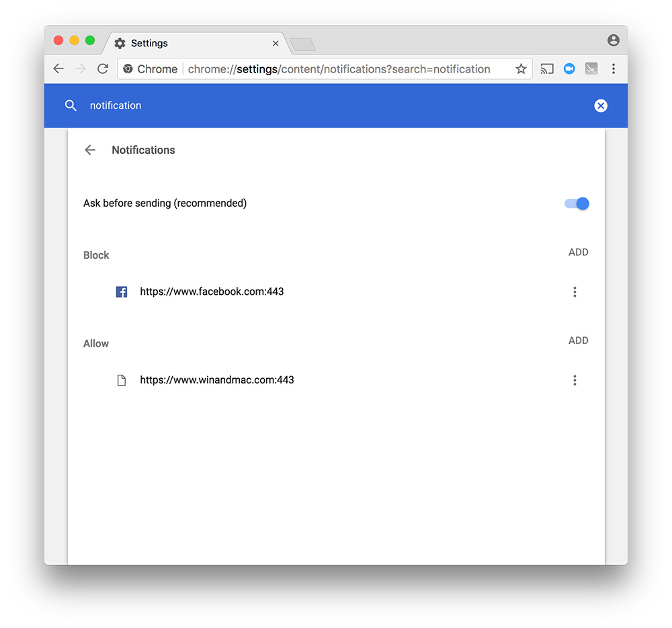Image resolution: width=672 pixels, height=628 pixels.
Task: Click the address bar URL
Action: pyautogui.click(x=339, y=69)
